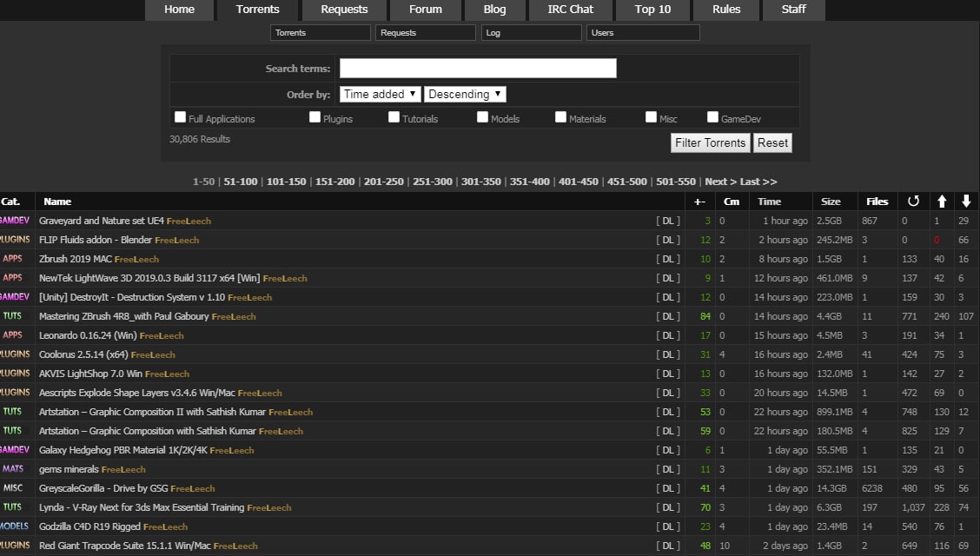
Task: Tick the Plugins filter checkbox
Action: (x=315, y=116)
